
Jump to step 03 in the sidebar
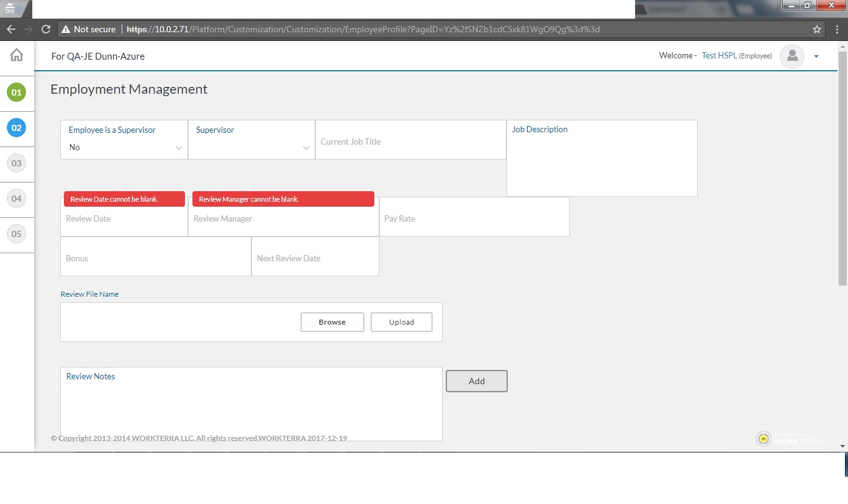point(16,163)
